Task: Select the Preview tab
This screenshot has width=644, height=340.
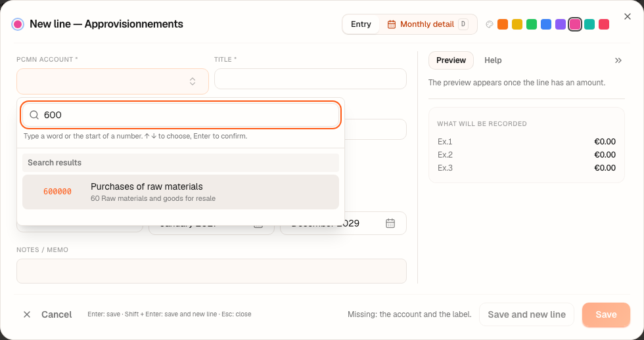Action: (x=451, y=60)
